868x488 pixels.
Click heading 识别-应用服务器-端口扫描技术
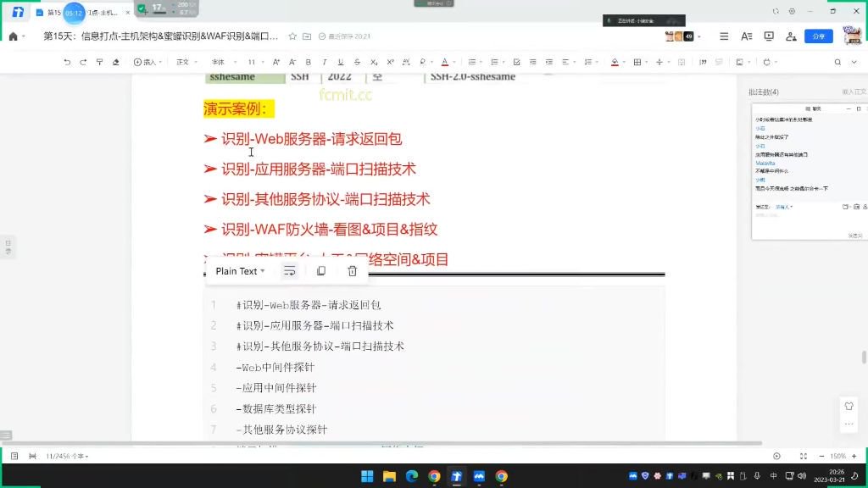tap(319, 169)
